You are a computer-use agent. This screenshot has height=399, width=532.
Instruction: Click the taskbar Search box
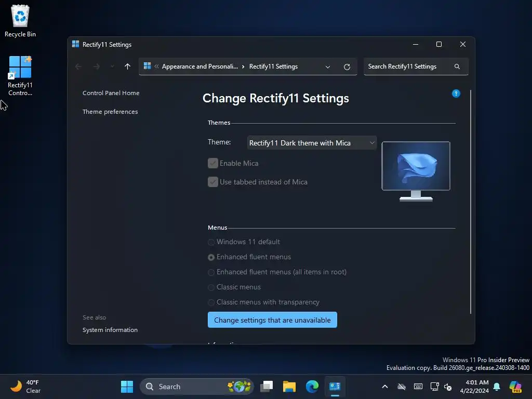pos(197,387)
